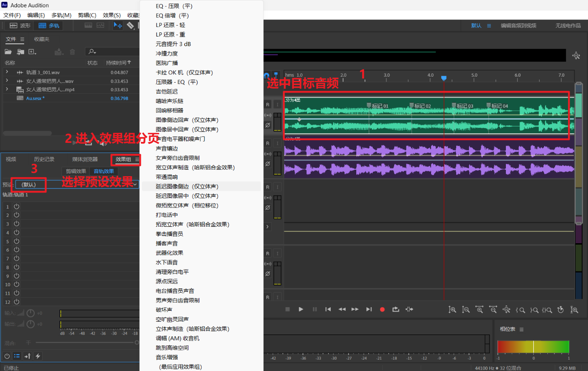Expand the 女人通常把男人….wav file entry

click(x=7, y=81)
